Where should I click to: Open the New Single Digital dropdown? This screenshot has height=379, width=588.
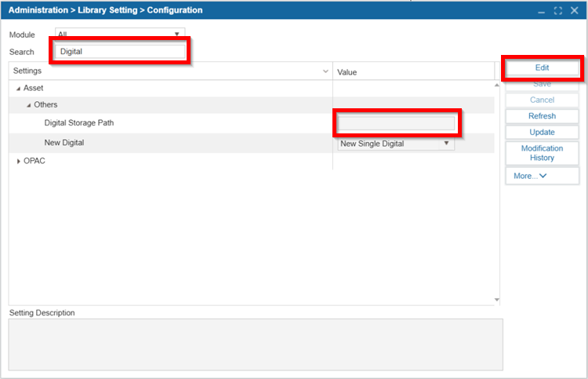click(396, 144)
